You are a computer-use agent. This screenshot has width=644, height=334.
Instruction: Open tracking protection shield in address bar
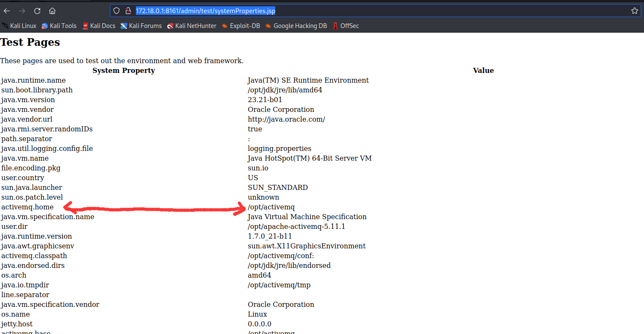[x=116, y=11]
